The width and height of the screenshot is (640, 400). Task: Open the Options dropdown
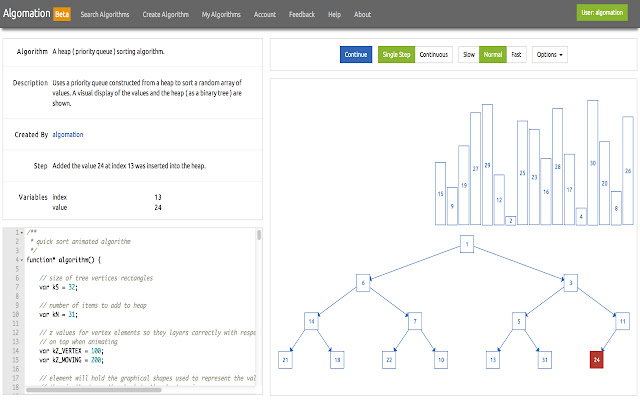click(550, 54)
